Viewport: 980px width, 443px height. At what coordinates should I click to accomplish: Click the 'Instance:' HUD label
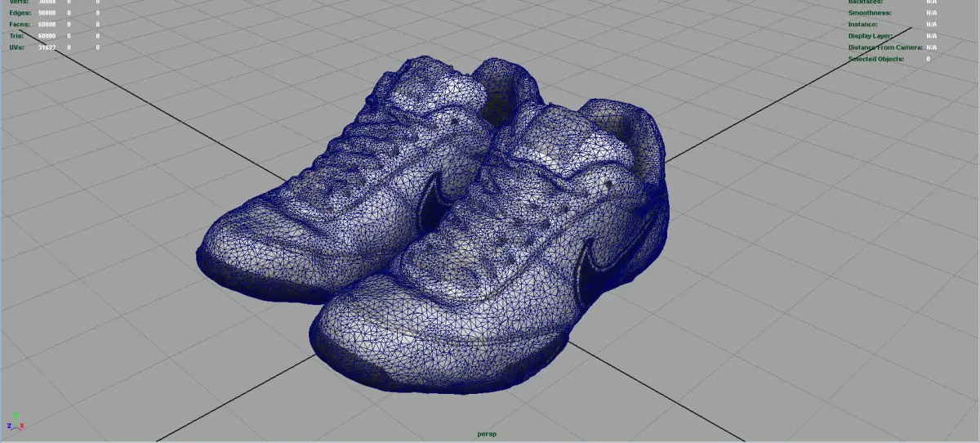865,25
